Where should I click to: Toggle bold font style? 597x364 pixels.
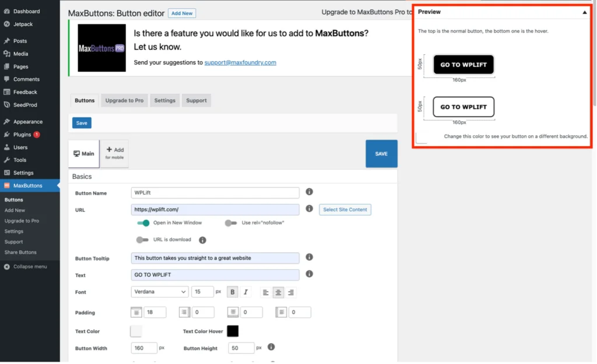point(232,292)
